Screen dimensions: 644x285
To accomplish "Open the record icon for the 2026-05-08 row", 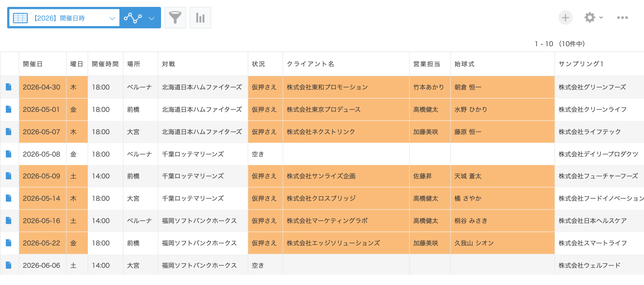I will pyautogui.click(x=9, y=154).
